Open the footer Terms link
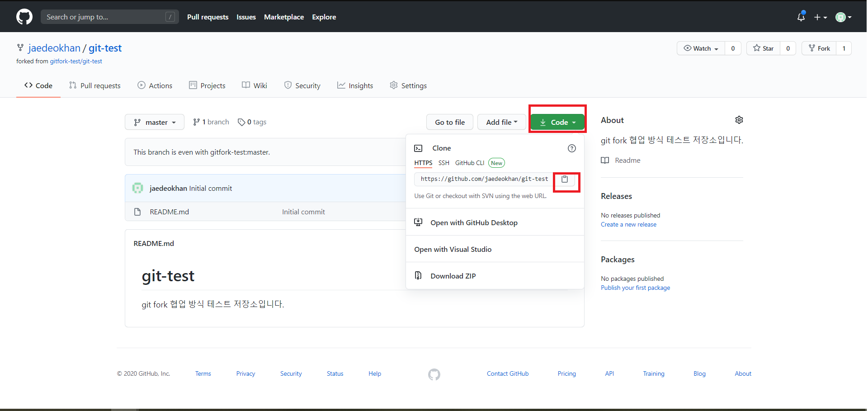This screenshot has width=868, height=411. coord(203,373)
